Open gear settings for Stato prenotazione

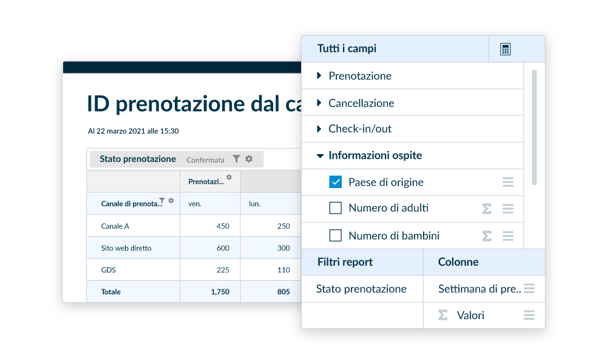249,158
